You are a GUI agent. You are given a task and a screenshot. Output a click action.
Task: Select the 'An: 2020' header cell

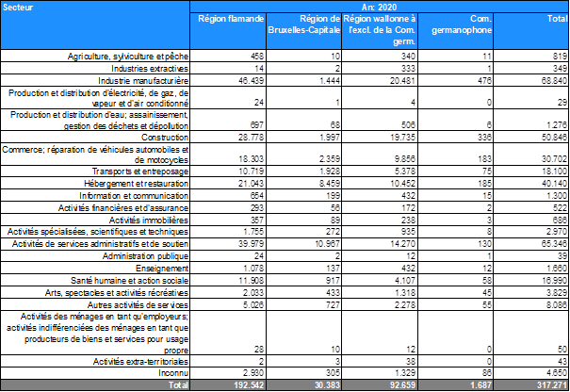pyautogui.click(x=379, y=7)
